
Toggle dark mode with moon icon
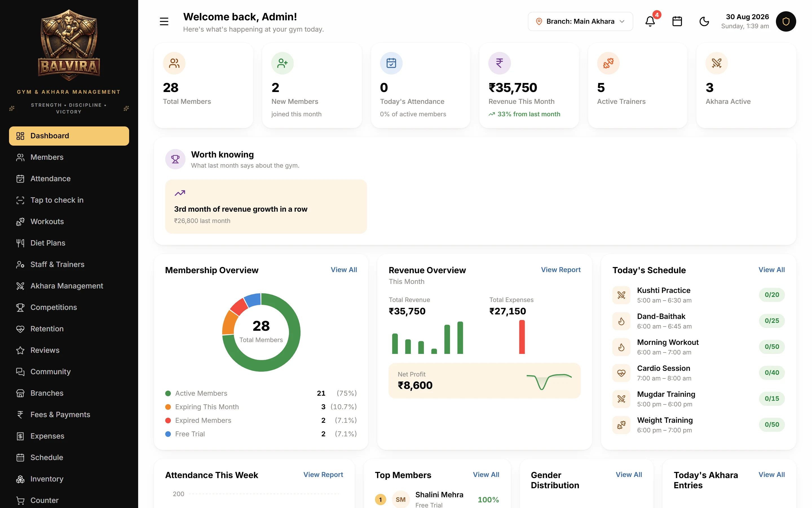(704, 21)
